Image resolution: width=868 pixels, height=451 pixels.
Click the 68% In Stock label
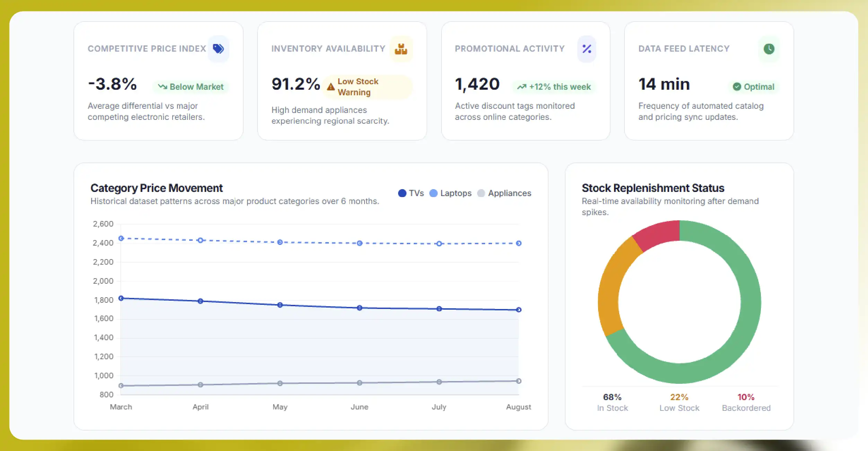coord(612,402)
